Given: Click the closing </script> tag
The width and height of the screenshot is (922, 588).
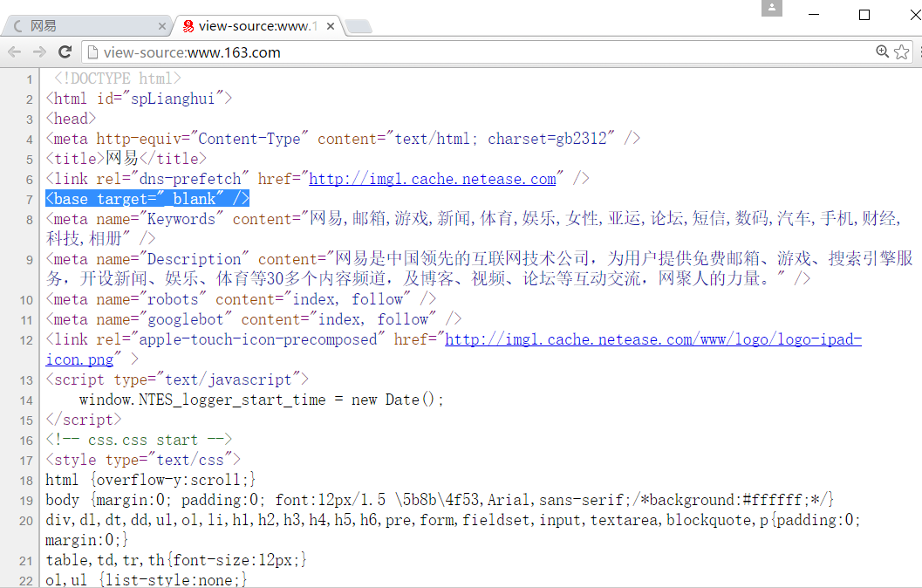Looking at the screenshot, I should click(84, 420).
